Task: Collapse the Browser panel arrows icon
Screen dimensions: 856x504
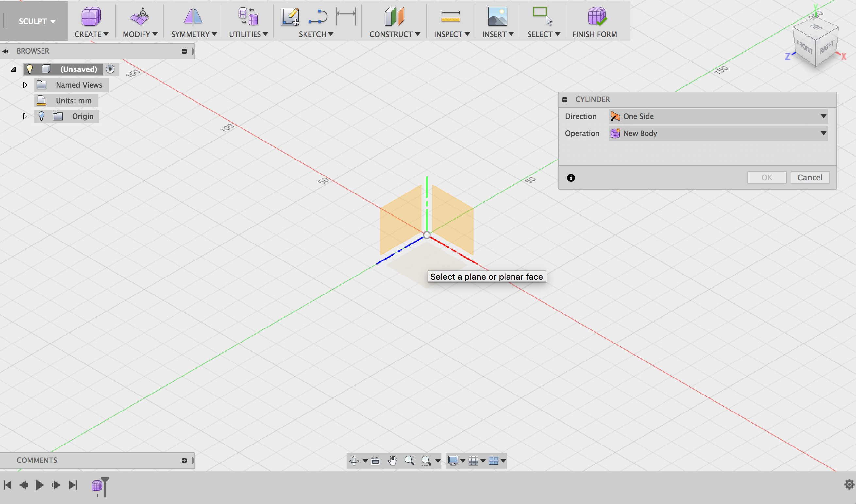Action: click(6, 51)
